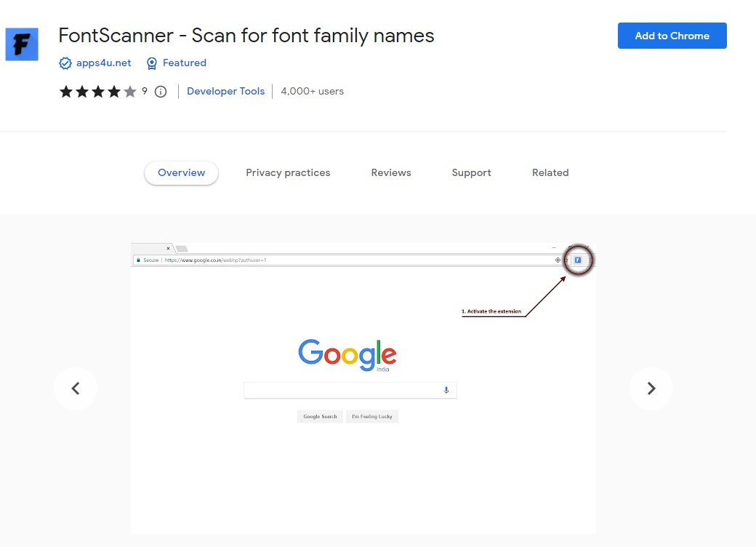Click the green Secure lock icon in the screenshot
Viewport: 756px width, 547px height.
pos(139,260)
